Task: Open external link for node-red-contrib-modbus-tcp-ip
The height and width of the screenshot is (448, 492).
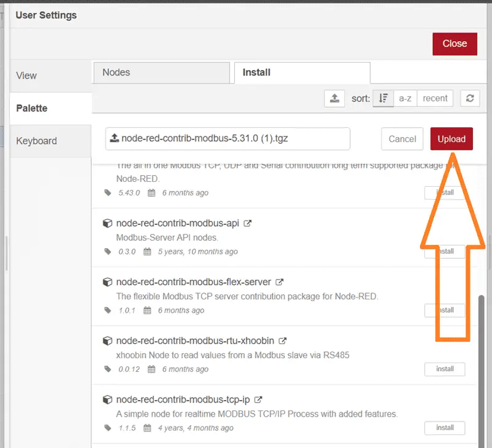Action: point(258,399)
